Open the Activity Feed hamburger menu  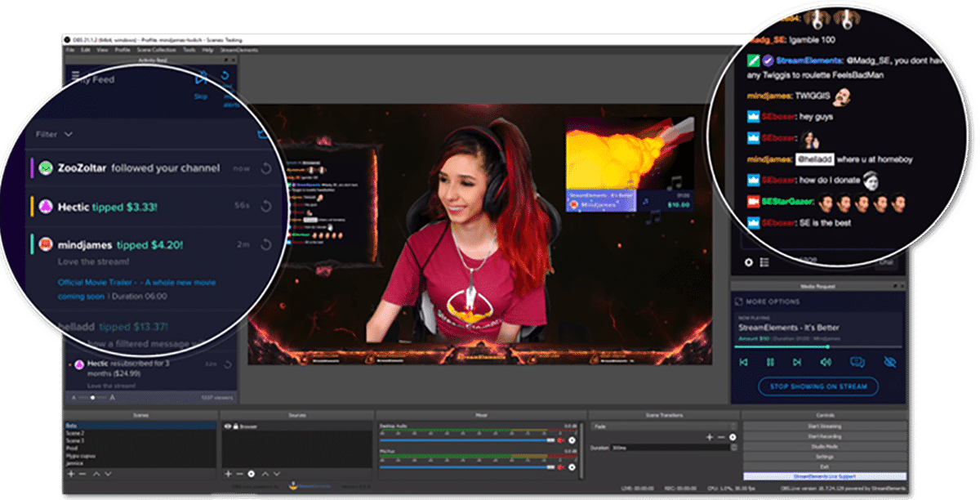click(76, 77)
